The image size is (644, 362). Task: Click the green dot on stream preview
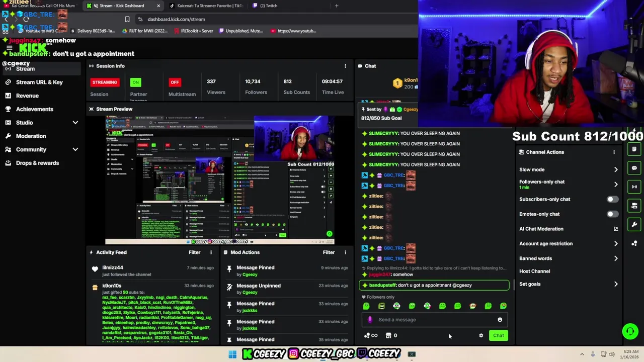(329, 234)
